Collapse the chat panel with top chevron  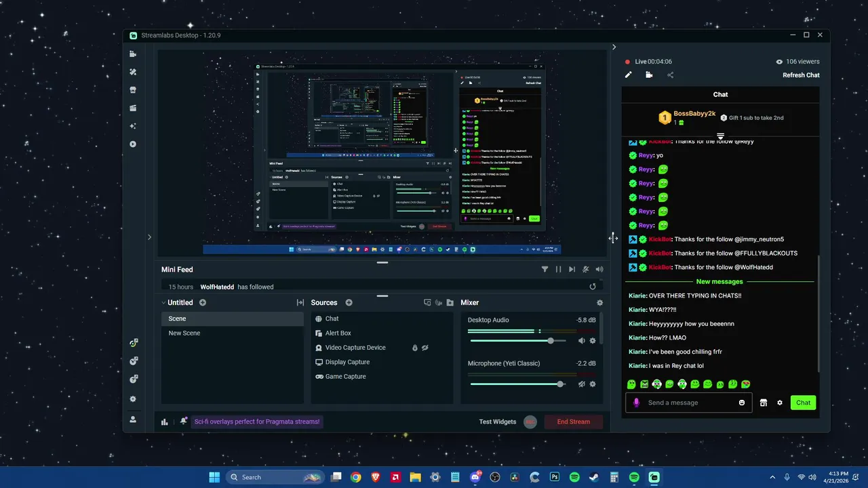614,47
